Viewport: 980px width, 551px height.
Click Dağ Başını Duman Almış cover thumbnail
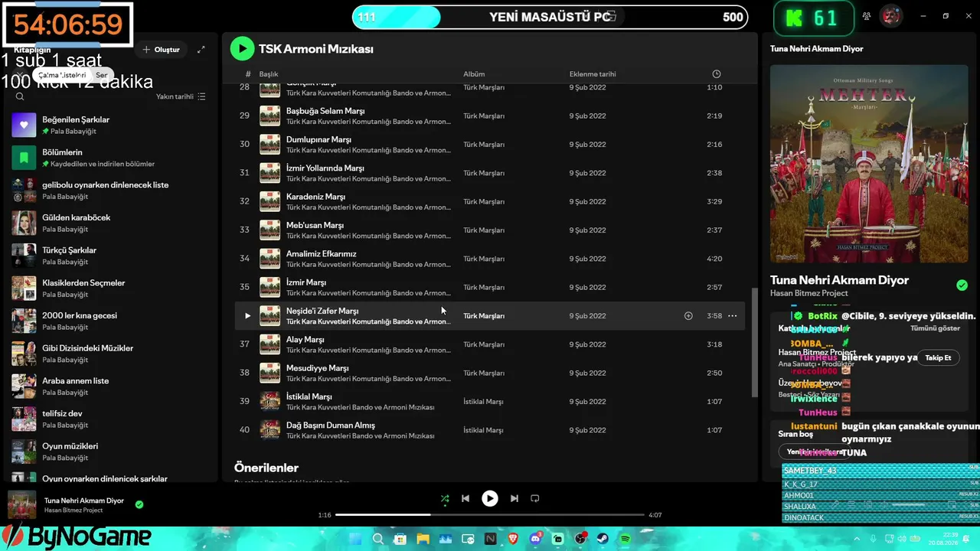coord(269,430)
